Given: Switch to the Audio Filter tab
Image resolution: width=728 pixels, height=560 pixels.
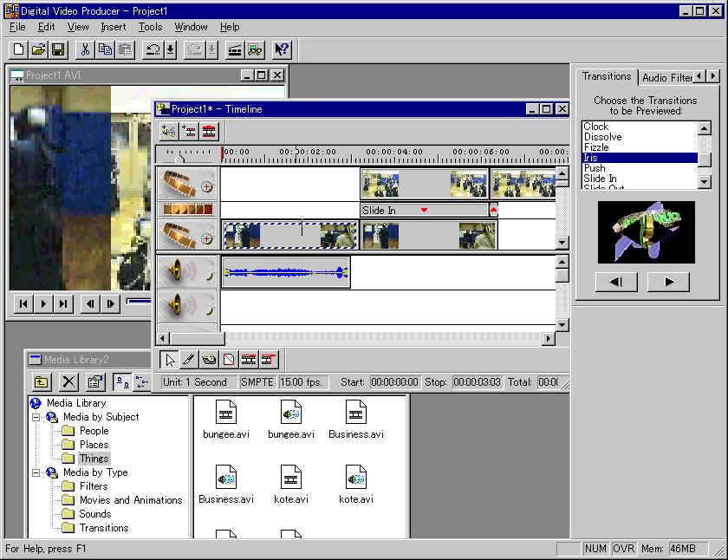Looking at the screenshot, I should 666,77.
